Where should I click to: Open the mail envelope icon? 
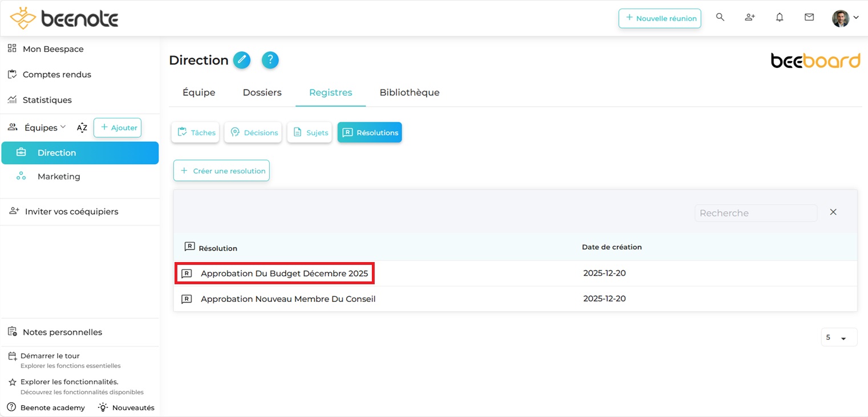tap(809, 18)
